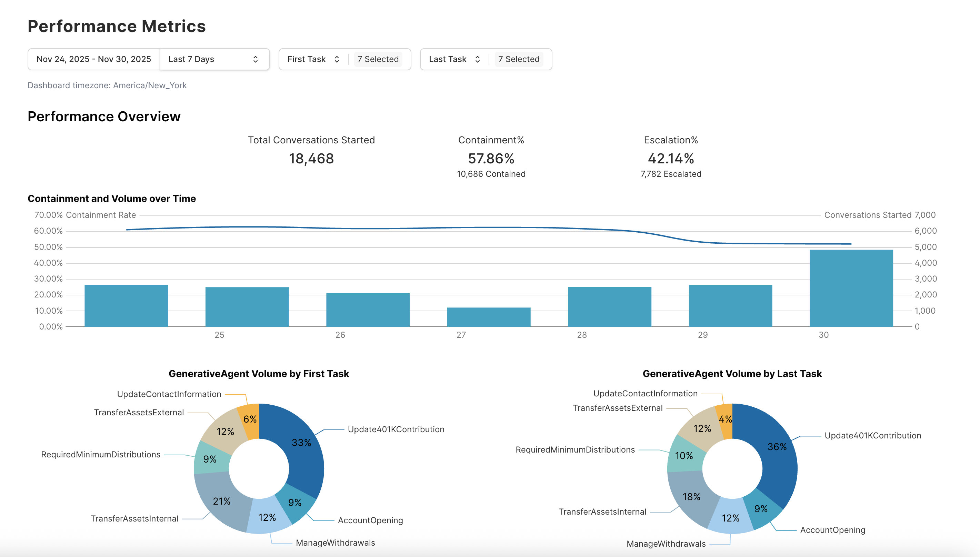Image resolution: width=980 pixels, height=557 pixels.
Task: Click the 36% Update401KContribution slice in Last Task chart
Action: click(777, 447)
